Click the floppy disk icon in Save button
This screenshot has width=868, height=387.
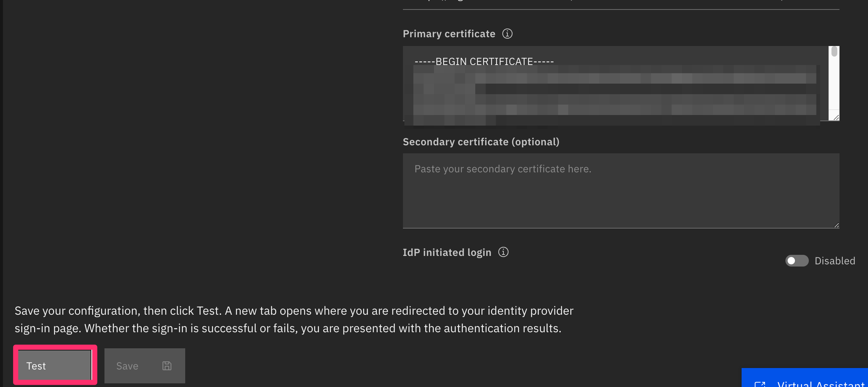(167, 366)
